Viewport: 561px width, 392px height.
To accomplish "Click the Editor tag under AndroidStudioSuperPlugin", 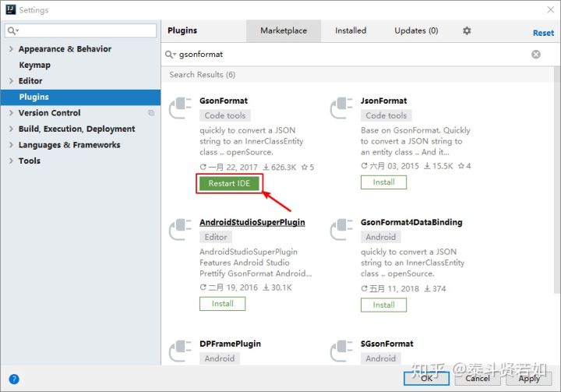I will pos(216,237).
